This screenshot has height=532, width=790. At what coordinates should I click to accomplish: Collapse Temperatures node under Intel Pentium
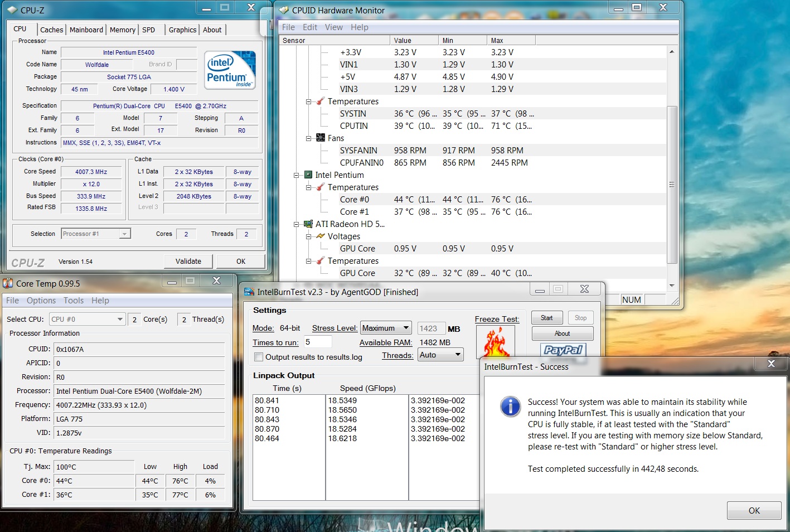(x=308, y=187)
